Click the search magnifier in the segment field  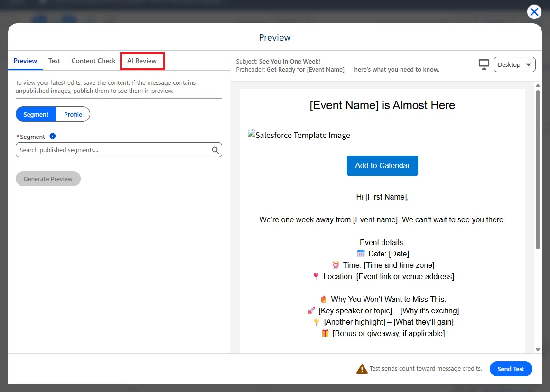click(x=215, y=150)
